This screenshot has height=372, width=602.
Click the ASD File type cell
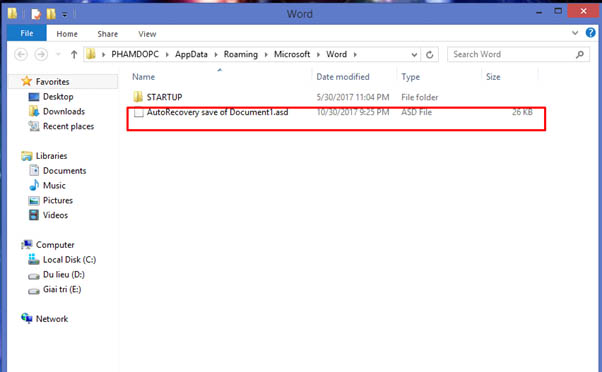click(416, 112)
